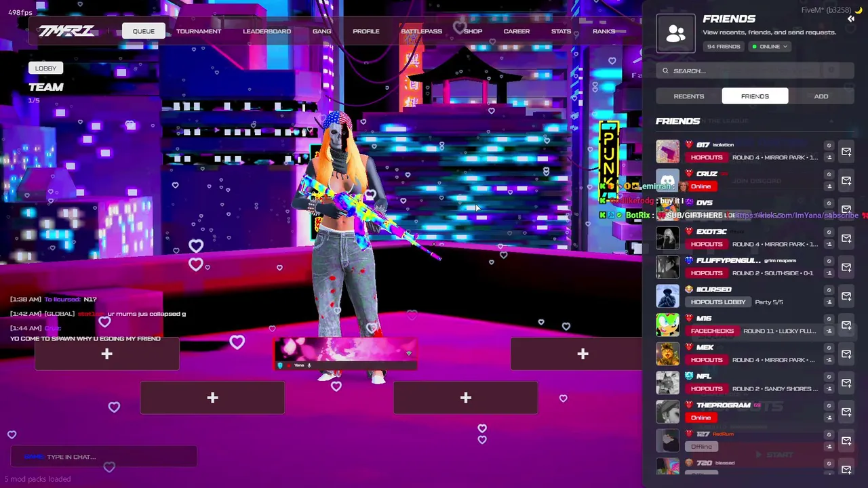Open the SHOP page

[x=473, y=31]
